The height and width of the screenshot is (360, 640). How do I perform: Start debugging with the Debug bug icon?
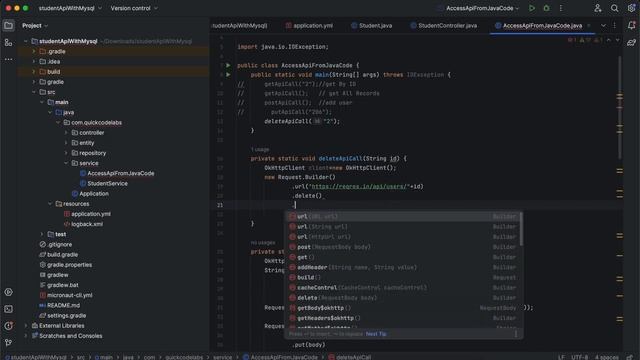(546, 8)
